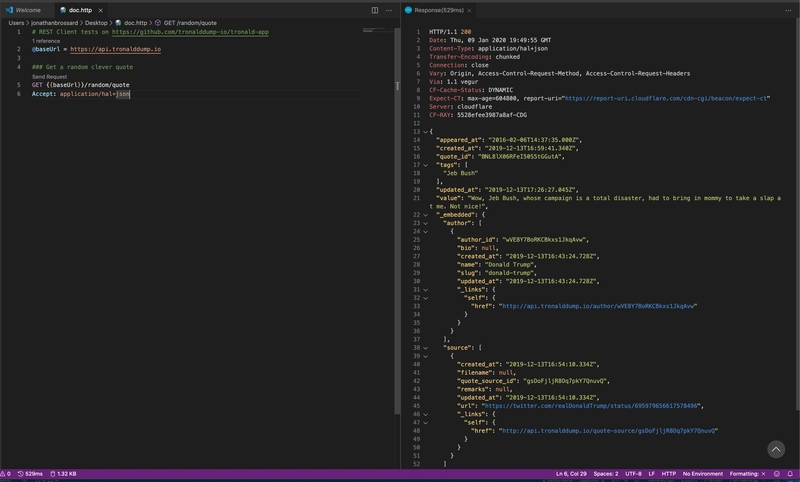This screenshot has height=482, width=800.
Task: Open the twitter.com realDonaldTrump status link
Action: pyautogui.click(x=591, y=406)
